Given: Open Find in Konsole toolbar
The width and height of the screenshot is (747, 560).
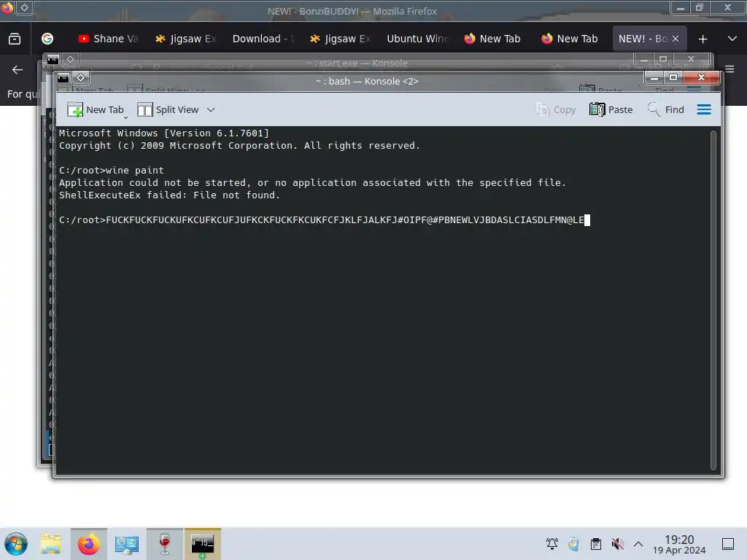Looking at the screenshot, I should 665,109.
